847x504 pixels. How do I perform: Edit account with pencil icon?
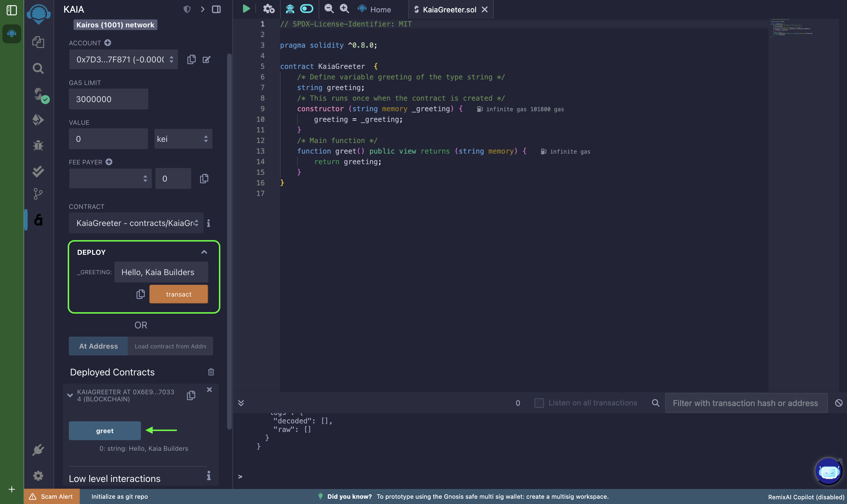click(207, 59)
